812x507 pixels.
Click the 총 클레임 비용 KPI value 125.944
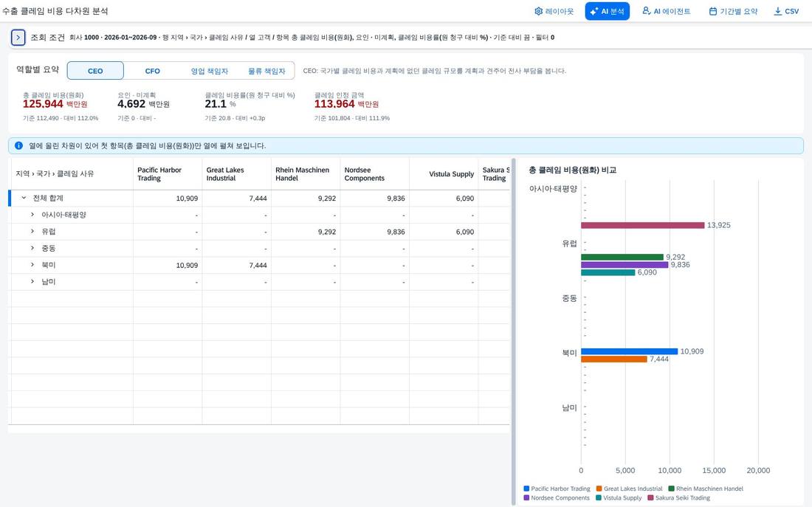coord(43,104)
